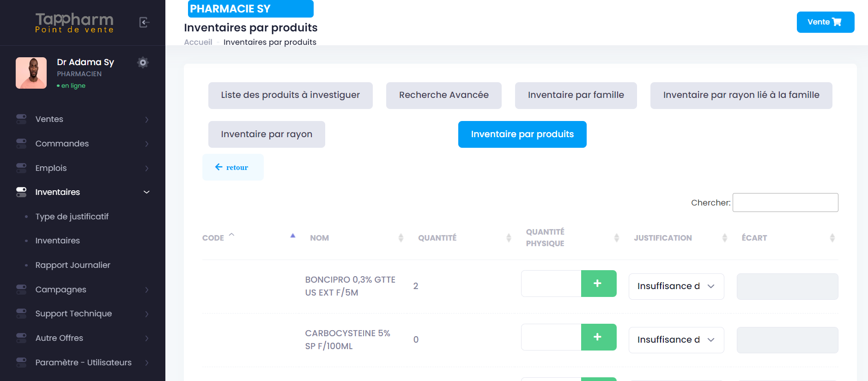
Task: Open the justification dropdown for CARBOCYSTEINE
Action: pyautogui.click(x=676, y=340)
